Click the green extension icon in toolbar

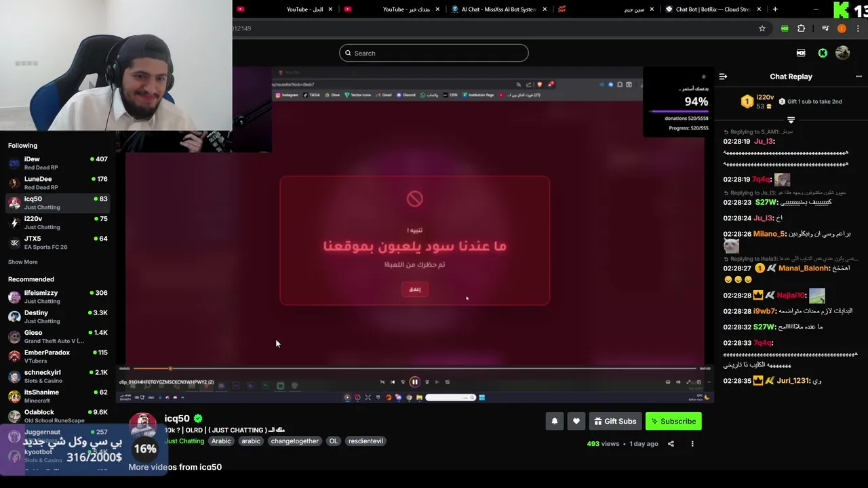click(x=785, y=28)
